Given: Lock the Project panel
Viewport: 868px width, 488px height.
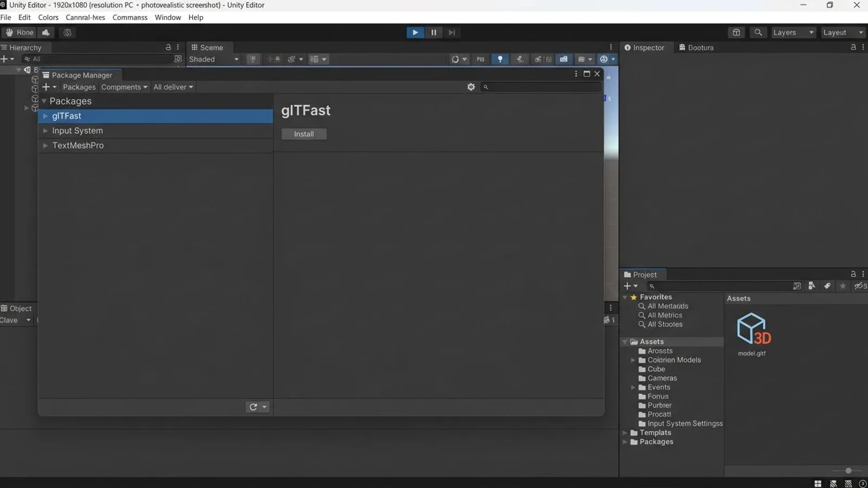Looking at the screenshot, I should click(853, 274).
